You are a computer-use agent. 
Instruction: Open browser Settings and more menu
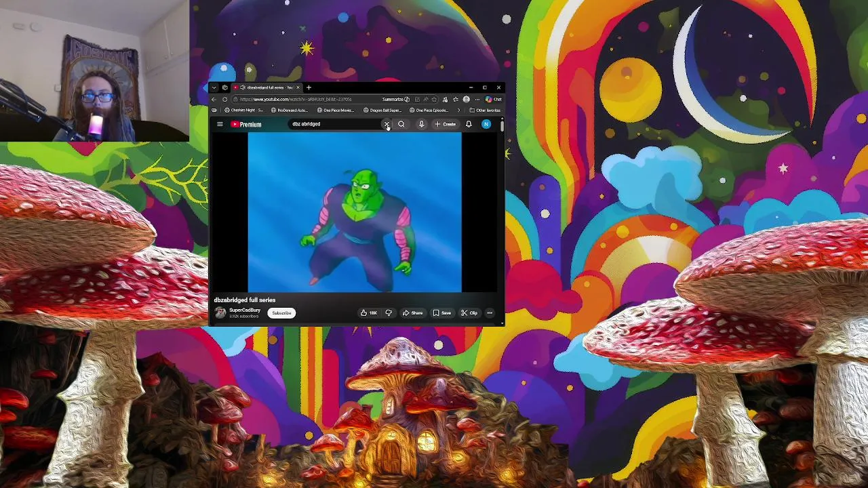pyautogui.click(x=477, y=100)
